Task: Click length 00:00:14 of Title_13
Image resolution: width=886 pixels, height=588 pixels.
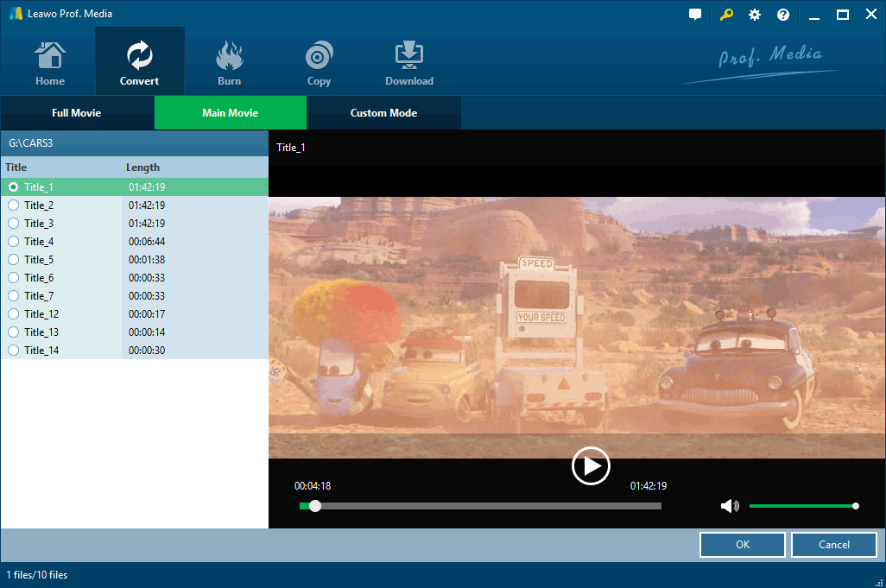Action: pos(146,332)
